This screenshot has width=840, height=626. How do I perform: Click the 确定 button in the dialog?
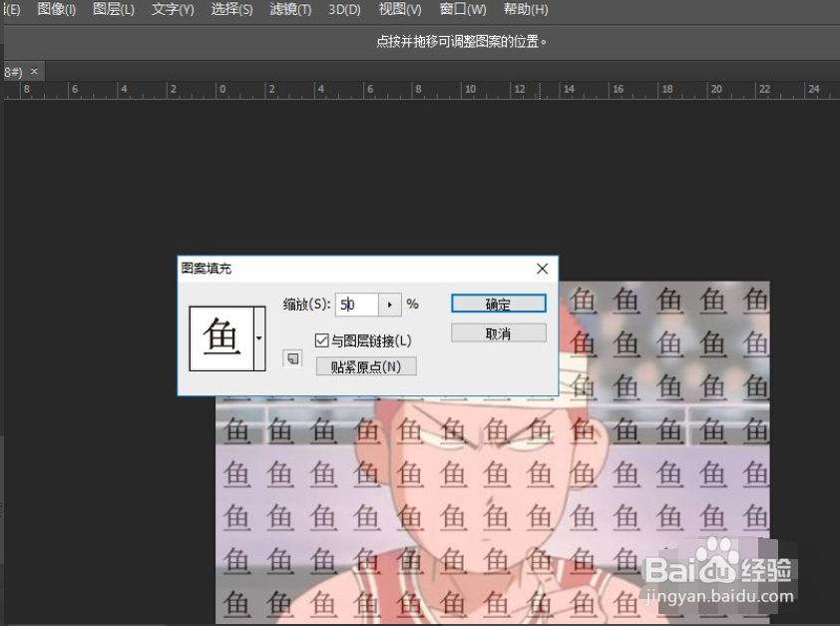(x=498, y=304)
